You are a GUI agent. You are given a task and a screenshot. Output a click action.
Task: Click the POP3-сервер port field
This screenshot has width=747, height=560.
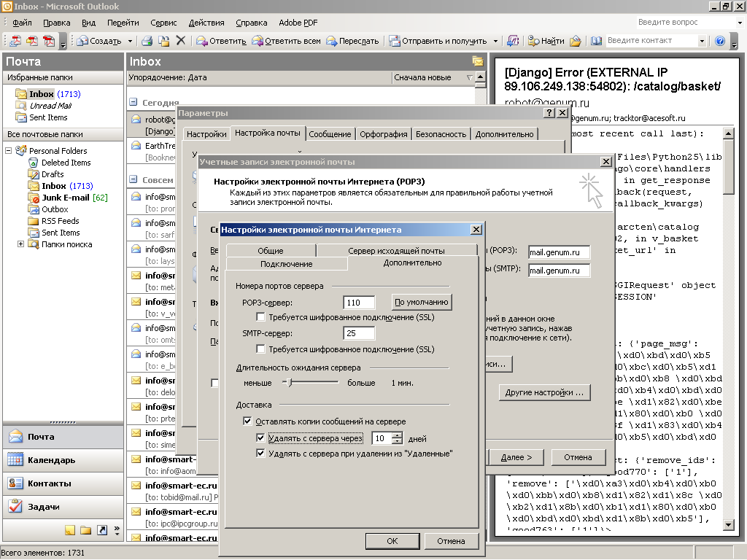click(359, 302)
